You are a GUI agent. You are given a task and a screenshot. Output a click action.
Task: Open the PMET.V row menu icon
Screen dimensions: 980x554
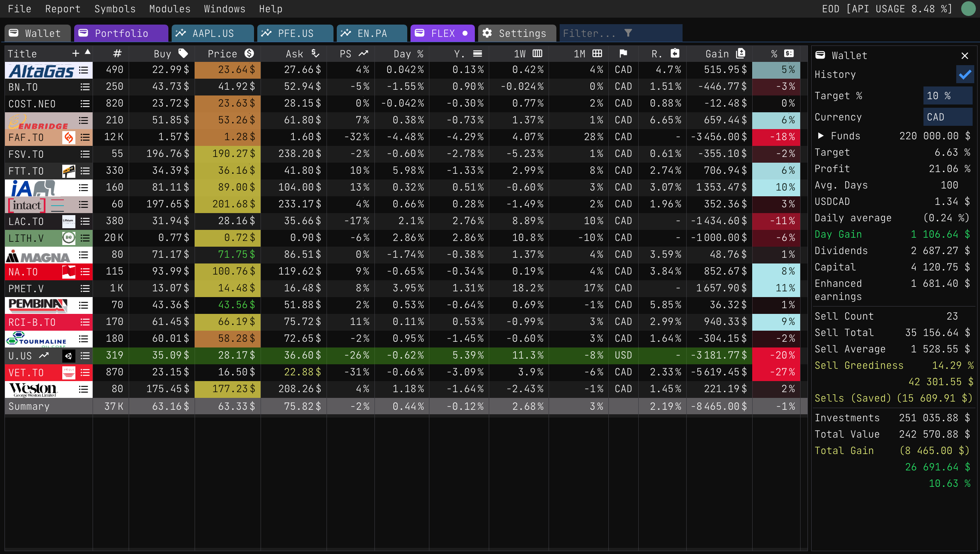85,288
